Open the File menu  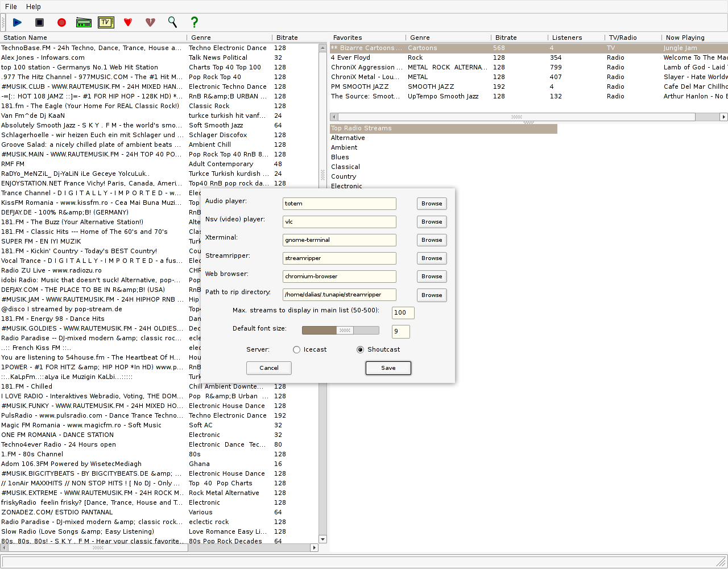point(11,7)
